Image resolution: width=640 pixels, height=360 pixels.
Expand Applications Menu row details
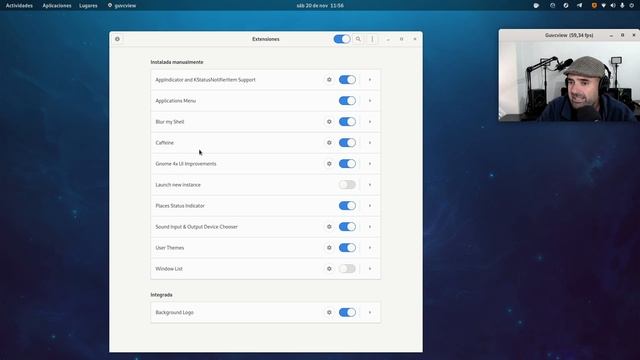click(x=370, y=101)
